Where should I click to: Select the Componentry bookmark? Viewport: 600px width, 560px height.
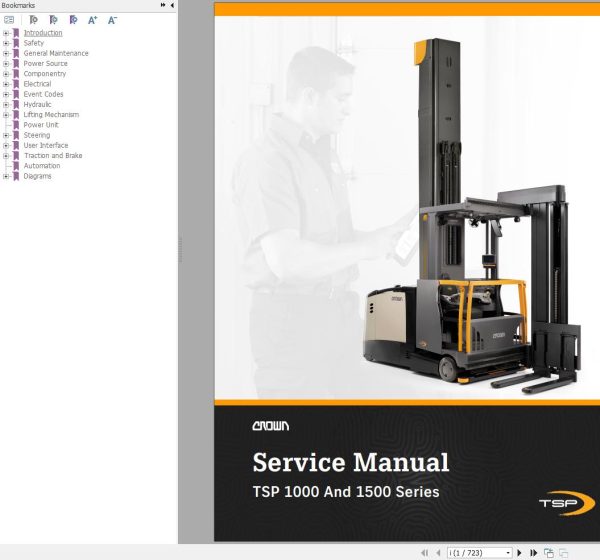click(45, 73)
